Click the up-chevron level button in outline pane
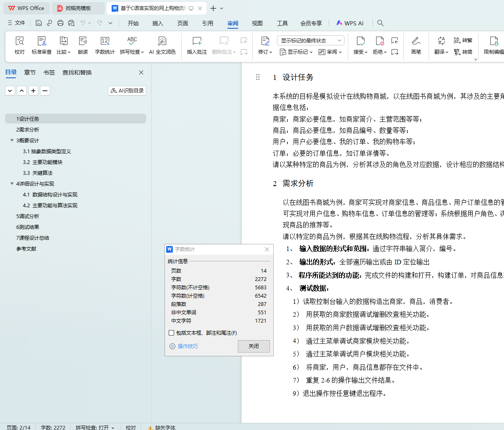This screenshot has height=430, width=504. [22, 90]
